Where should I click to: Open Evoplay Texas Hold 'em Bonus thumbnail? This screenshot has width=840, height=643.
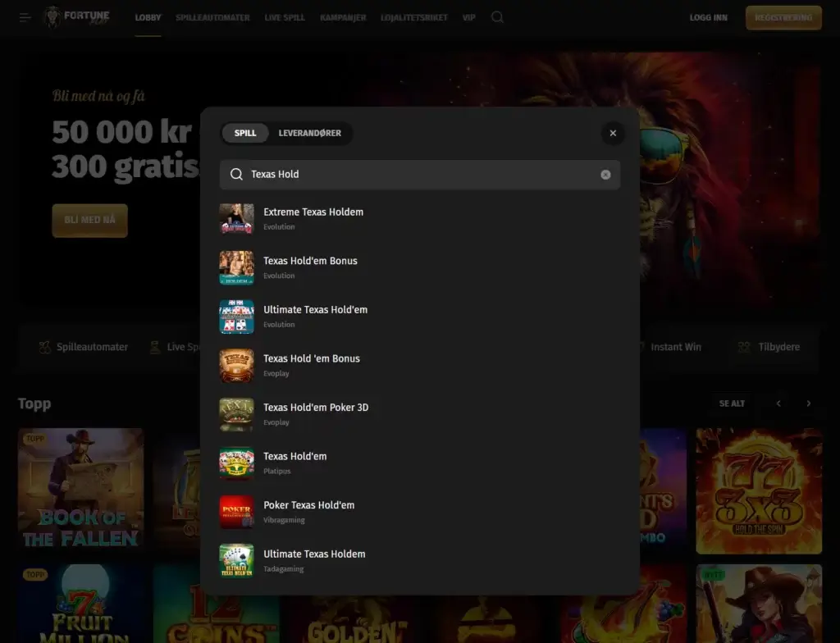click(x=237, y=366)
